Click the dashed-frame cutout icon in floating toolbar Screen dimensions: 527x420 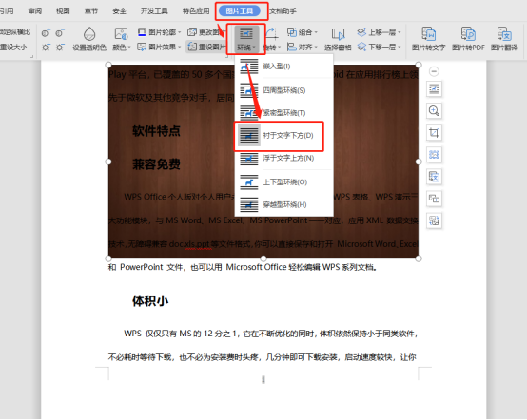click(434, 155)
